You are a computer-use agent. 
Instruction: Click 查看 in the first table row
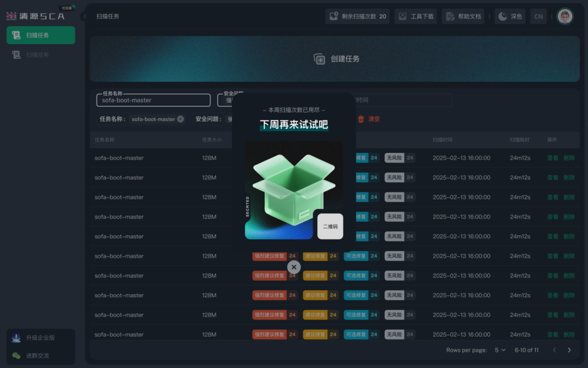[x=553, y=158]
